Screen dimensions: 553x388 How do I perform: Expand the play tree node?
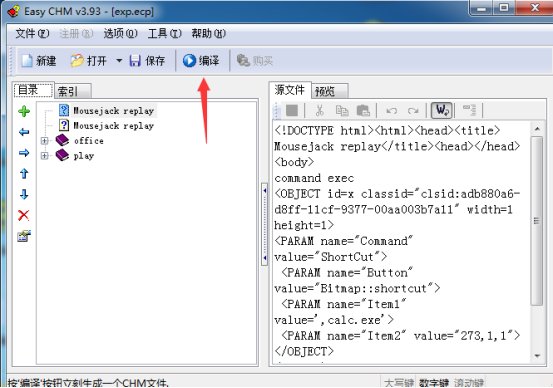[x=44, y=156]
